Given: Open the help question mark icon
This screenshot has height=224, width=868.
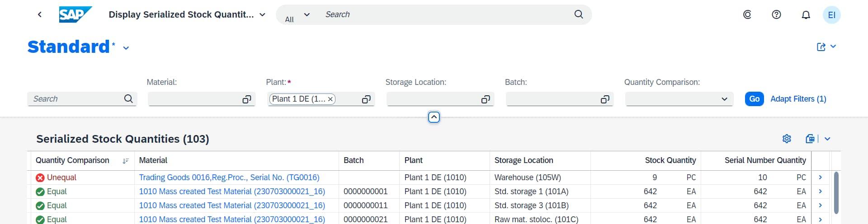Looking at the screenshot, I should [776, 14].
